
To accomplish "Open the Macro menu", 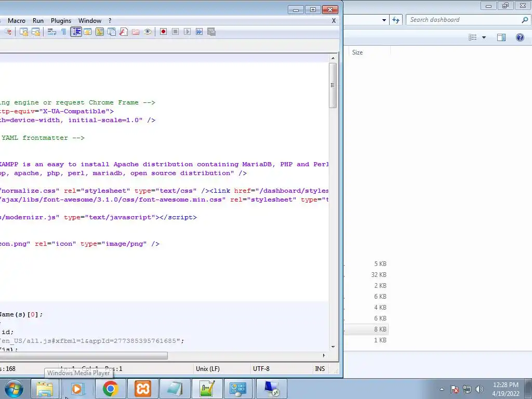I will coord(17,21).
